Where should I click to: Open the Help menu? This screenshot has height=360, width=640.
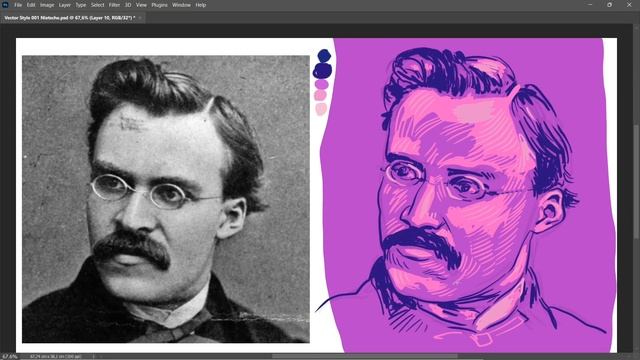200,5
